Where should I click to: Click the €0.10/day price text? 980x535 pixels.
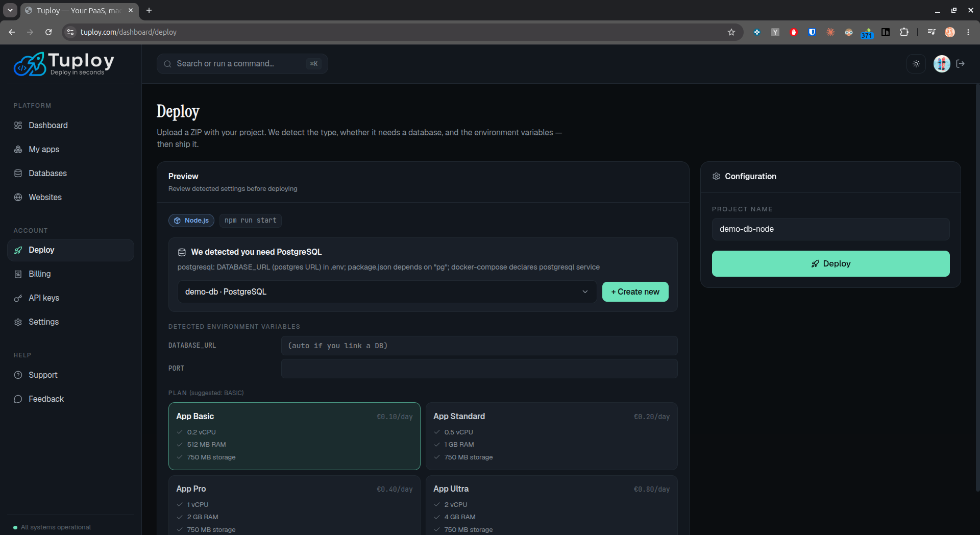tap(395, 417)
